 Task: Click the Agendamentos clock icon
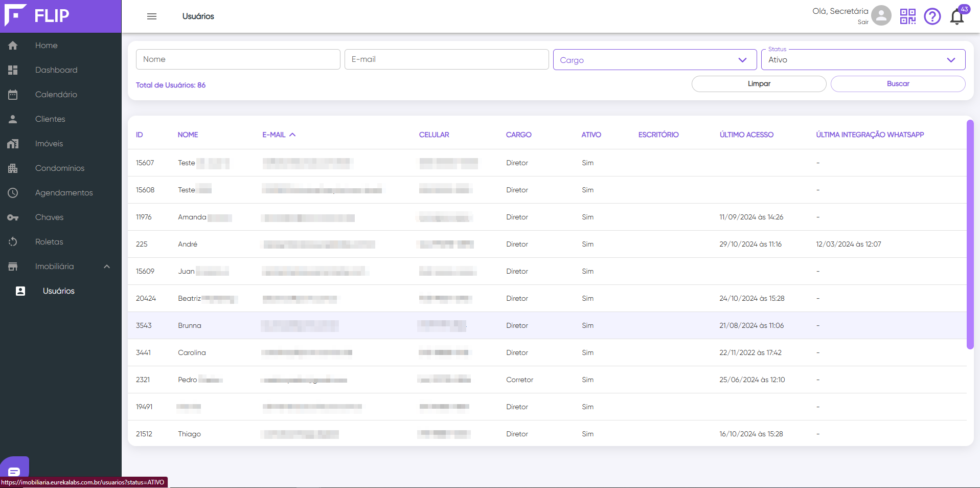click(x=13, y=193)
